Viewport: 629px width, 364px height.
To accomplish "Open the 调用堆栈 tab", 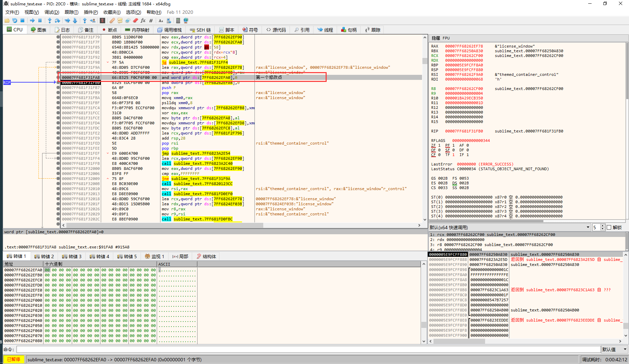I will click(x=170, y=30).
